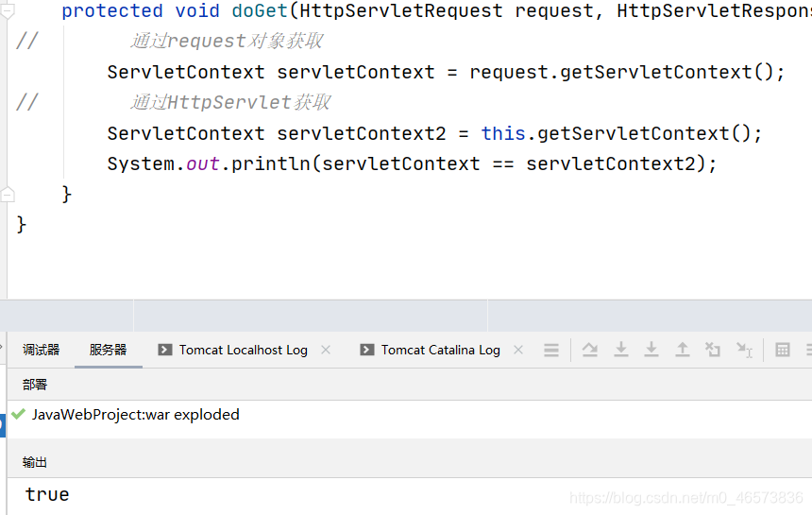Click 'out' in System.out.println

click(x=202, y=164)
